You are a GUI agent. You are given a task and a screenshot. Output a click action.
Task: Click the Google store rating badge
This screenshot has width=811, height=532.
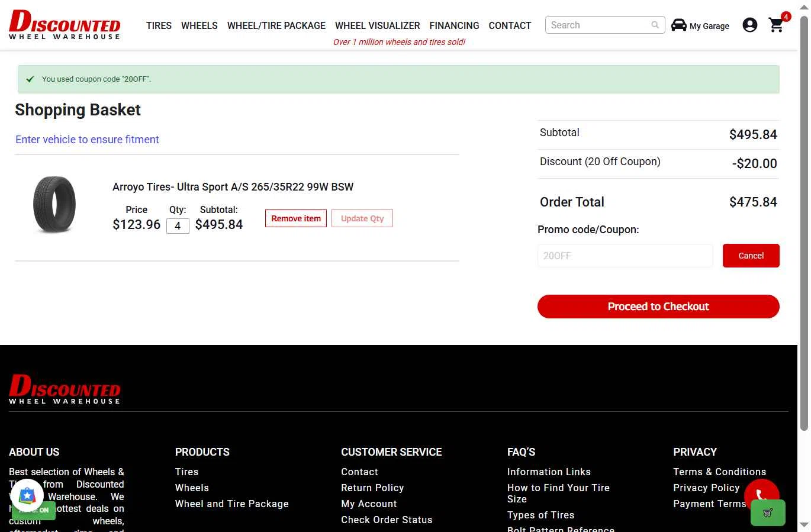27,495
